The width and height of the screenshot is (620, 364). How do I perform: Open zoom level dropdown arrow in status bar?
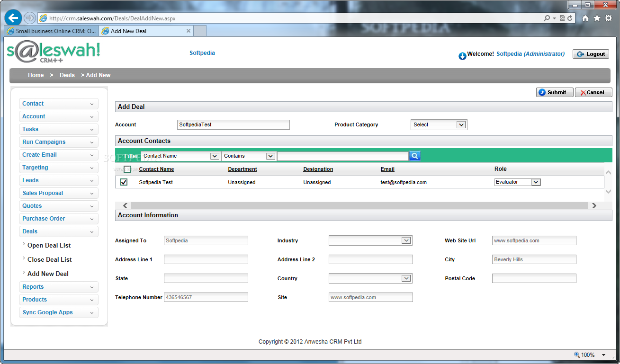coord(604,355)
